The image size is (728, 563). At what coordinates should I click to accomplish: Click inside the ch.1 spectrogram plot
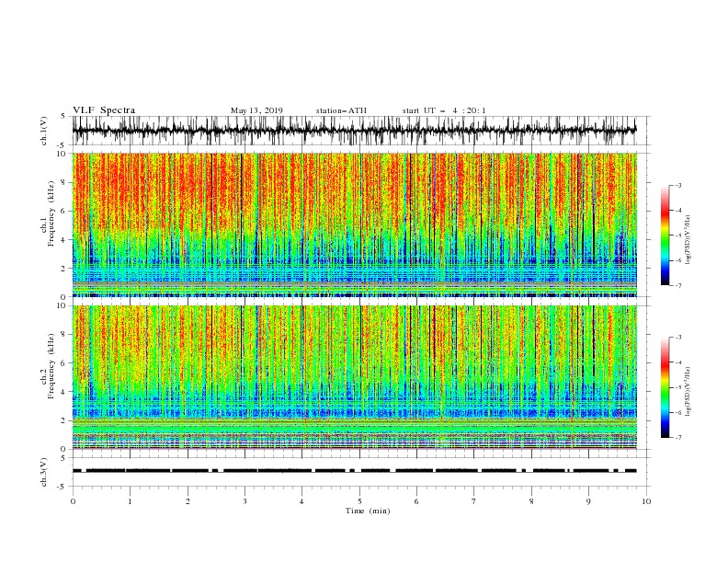(x=355, y=224)
